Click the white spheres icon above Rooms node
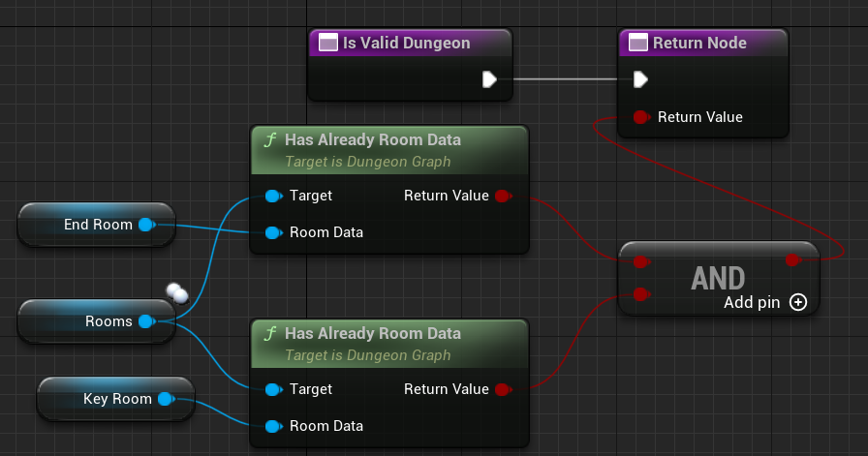868x456 pixels. coord(175,291)
